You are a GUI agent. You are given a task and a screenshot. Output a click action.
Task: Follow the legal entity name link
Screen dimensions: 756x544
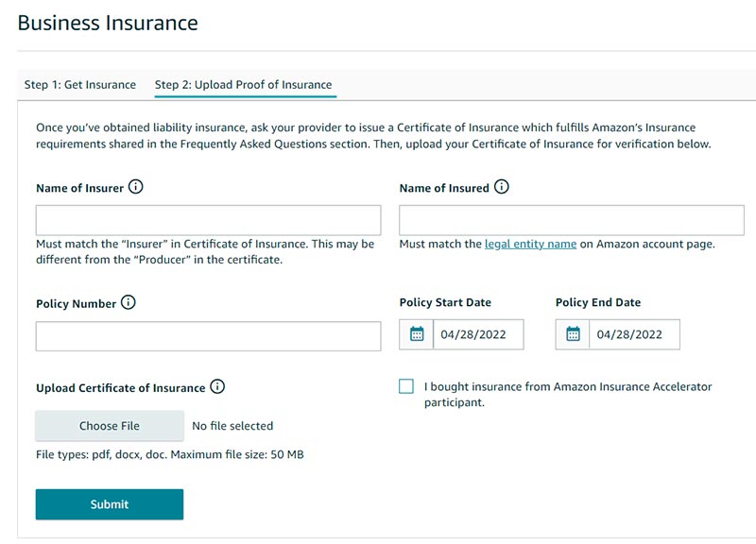click(530, 244)
